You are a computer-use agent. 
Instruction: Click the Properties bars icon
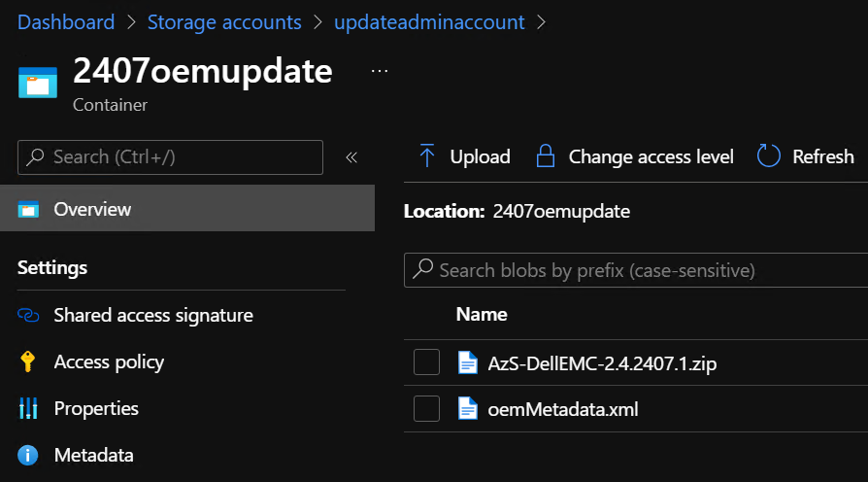point(28,409)
